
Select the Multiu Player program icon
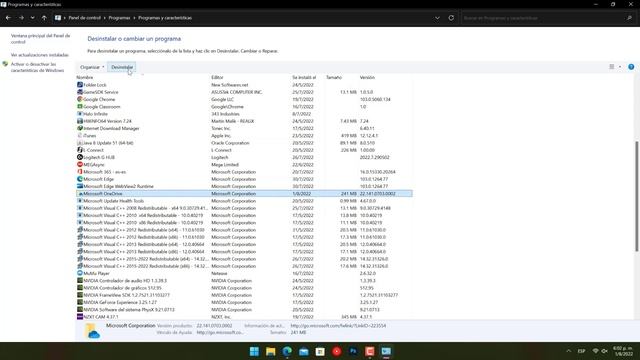[x=80, y=273]
